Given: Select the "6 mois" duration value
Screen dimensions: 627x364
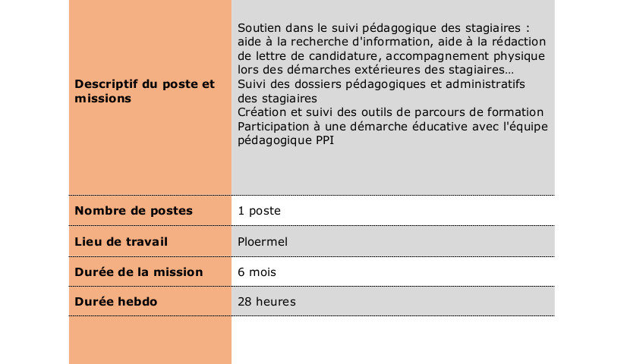Looking at the screenshot, I should click(257, 271).
